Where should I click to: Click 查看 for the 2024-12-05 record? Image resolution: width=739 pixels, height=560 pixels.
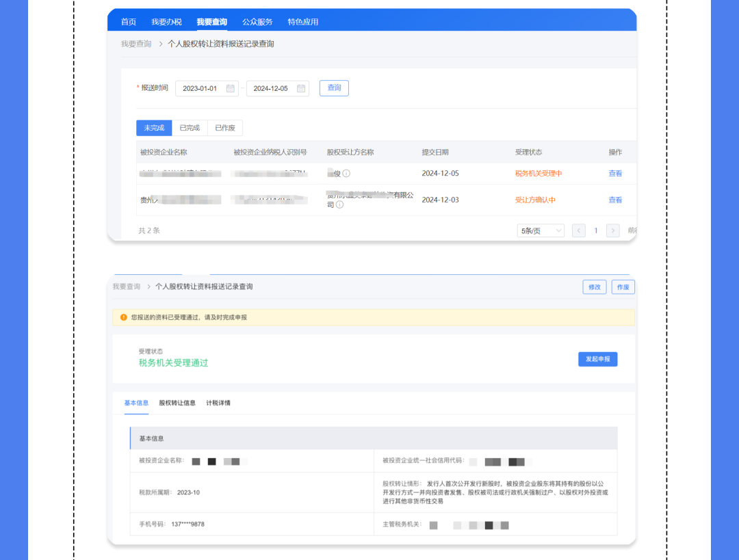coord(615,173)
